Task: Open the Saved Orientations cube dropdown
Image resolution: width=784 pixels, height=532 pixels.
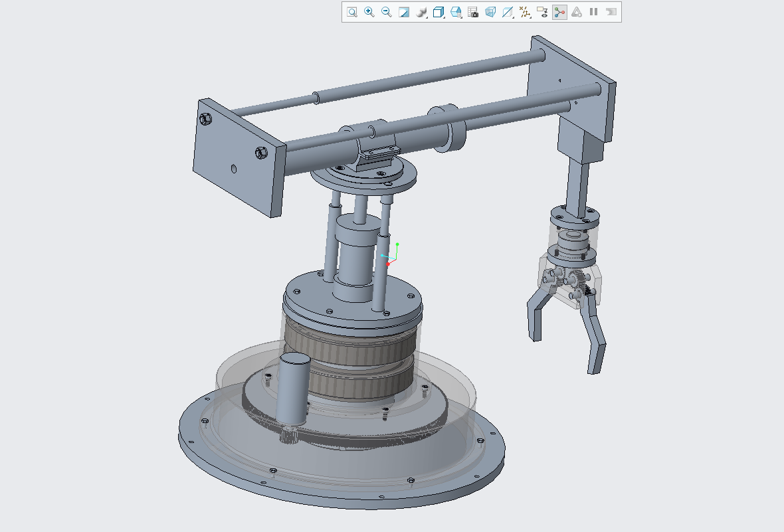Action: click(439, 12)
